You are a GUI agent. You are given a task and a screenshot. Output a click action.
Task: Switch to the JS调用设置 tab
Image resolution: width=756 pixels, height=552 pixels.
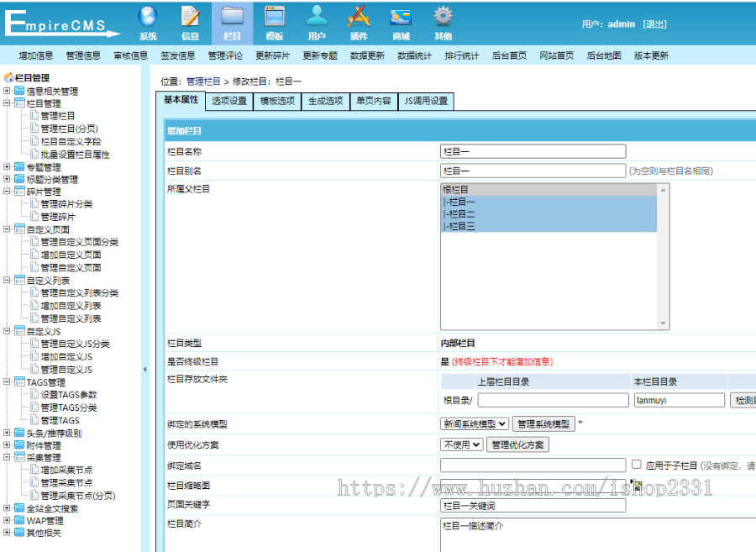pos(426,101)
